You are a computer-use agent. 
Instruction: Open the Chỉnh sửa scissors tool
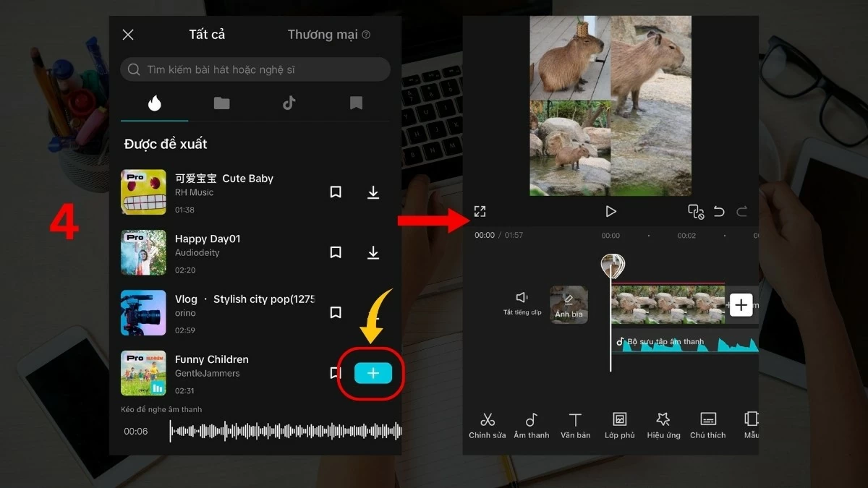click(x=488, y=425)
